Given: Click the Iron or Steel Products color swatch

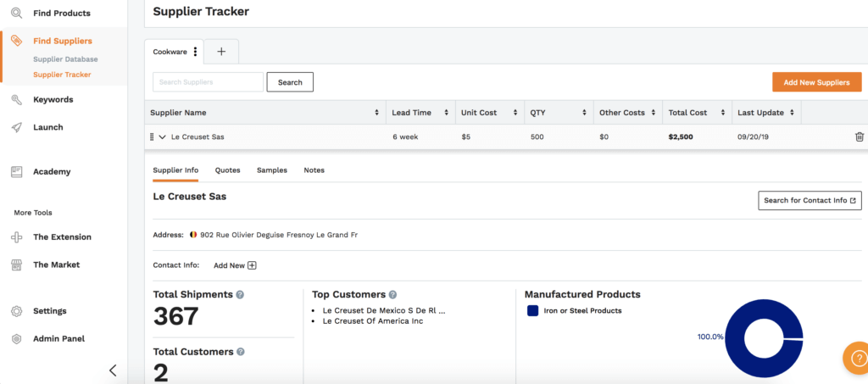Looking at the screenshot, I should [x=532, y=311].
